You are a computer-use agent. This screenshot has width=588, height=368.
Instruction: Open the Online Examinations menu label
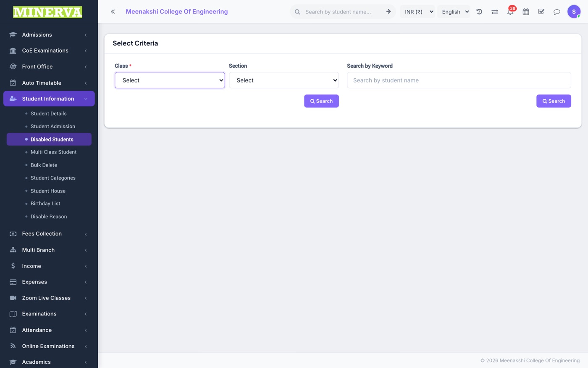point(48,346)
